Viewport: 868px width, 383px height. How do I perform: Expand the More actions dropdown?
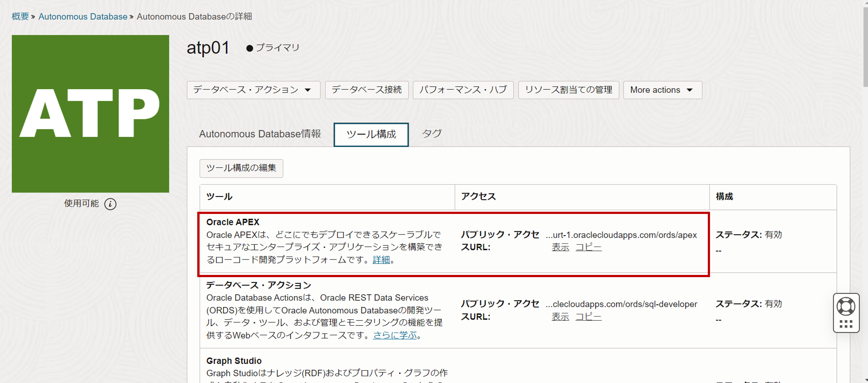(662, 90)
